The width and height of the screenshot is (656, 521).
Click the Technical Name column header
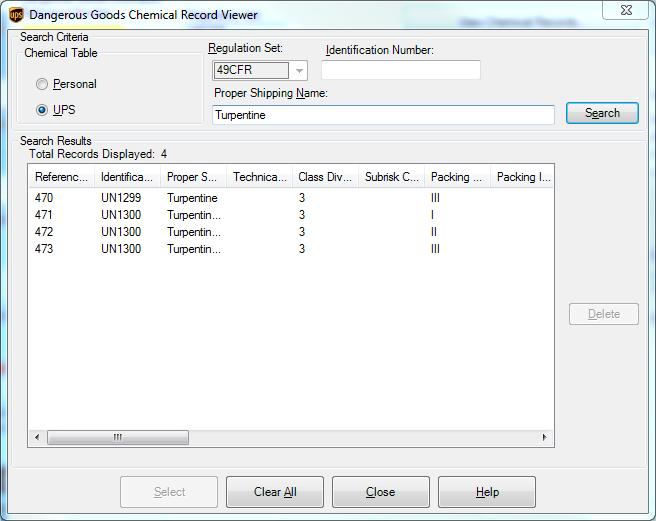pyautogui.click(x=259, y=177)
